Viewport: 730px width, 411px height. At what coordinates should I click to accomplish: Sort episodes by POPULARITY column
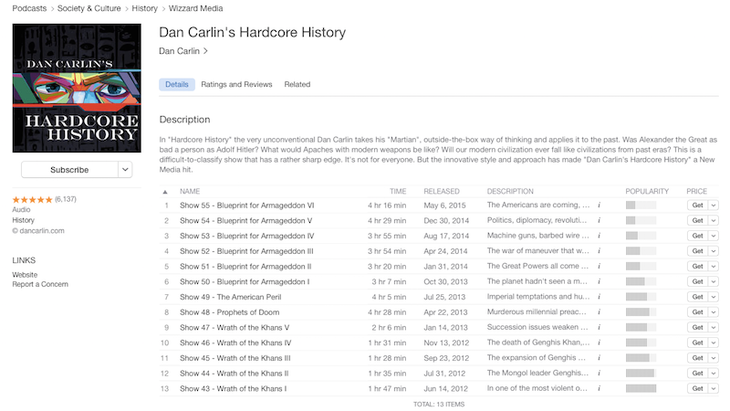tap(647, 191)
